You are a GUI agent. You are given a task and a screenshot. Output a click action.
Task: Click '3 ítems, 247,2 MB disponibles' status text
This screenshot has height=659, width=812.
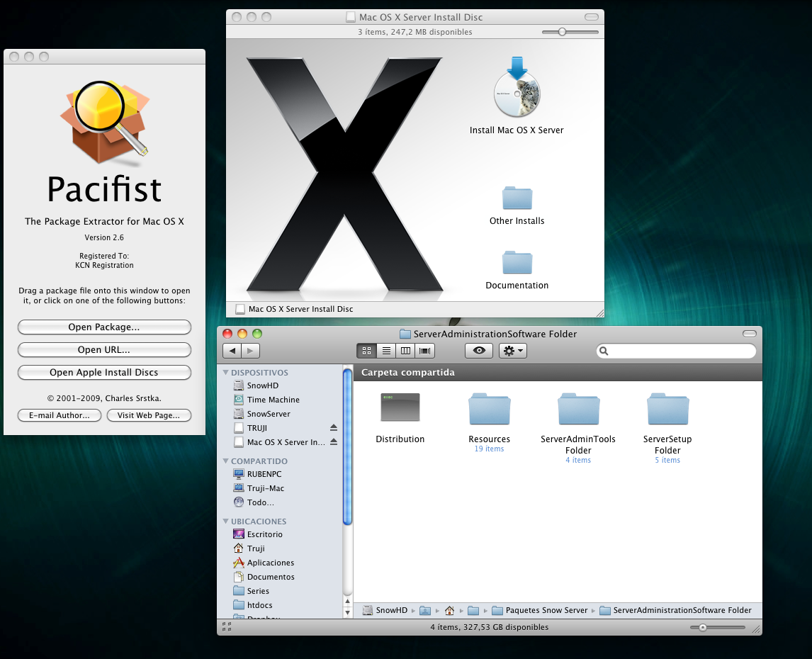click(x=415, y=32)
